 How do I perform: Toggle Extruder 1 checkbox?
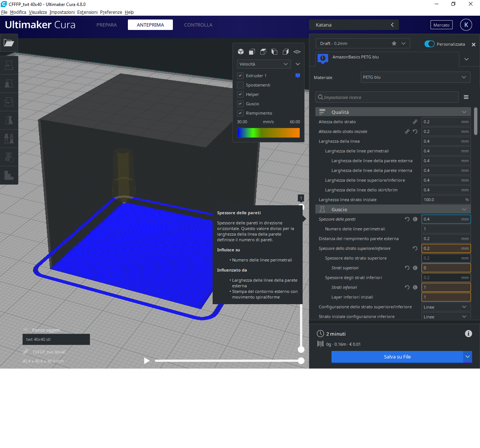[x=240, y=76]
